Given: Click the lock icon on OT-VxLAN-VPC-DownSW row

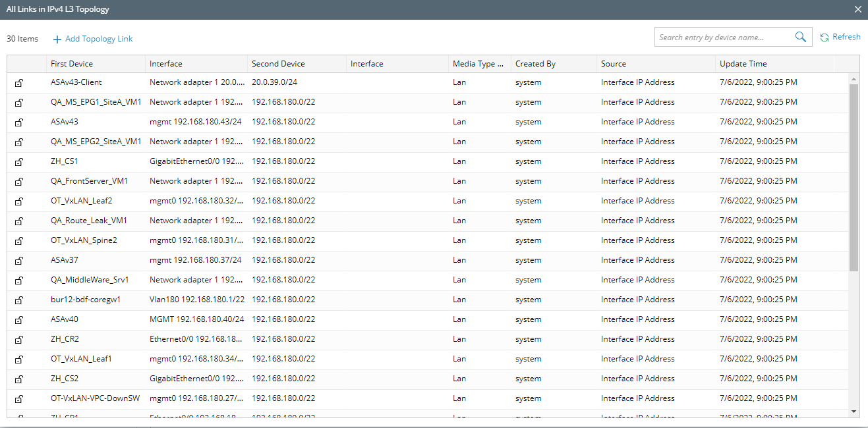Looking at the screenshot, I should tap(19, 398).
